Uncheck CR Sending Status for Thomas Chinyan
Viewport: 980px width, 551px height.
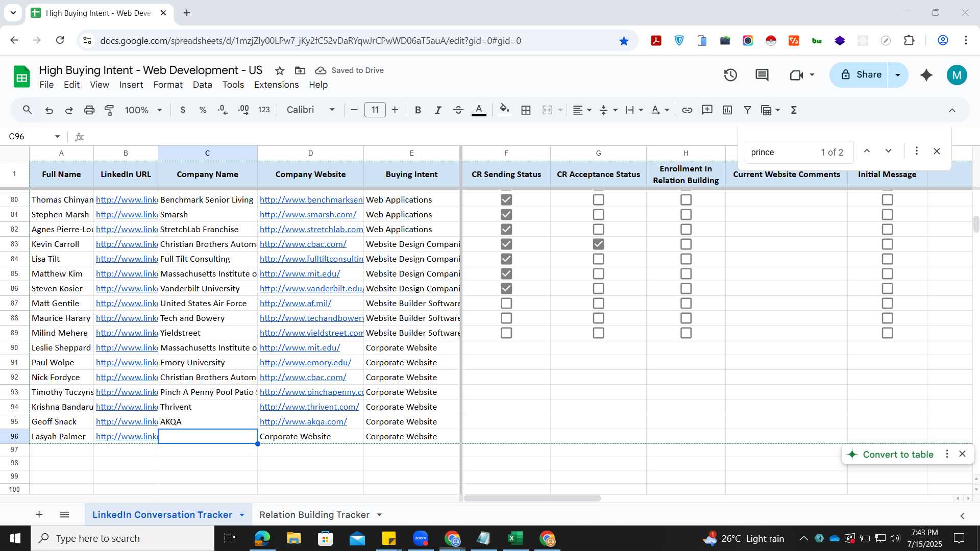pyautogui.click(x=506, y=199)
